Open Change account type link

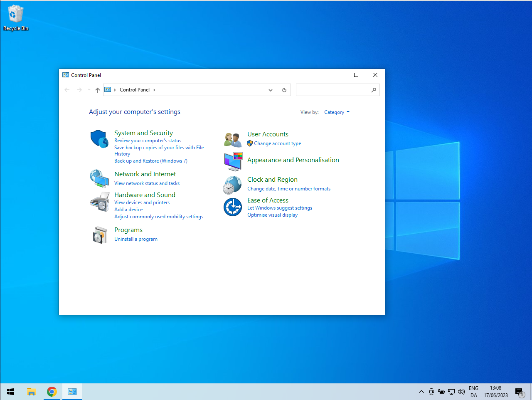coord(277,143)
